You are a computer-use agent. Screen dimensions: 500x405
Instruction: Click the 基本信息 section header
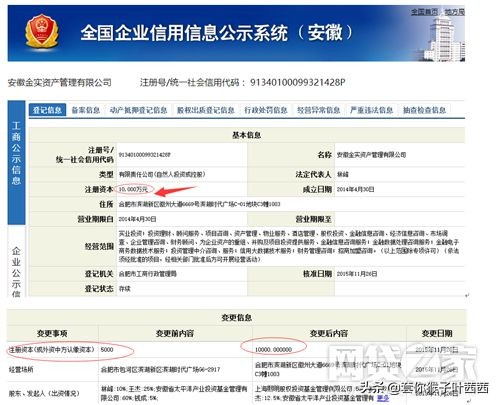pyautogui.click(x=246, y=135)
